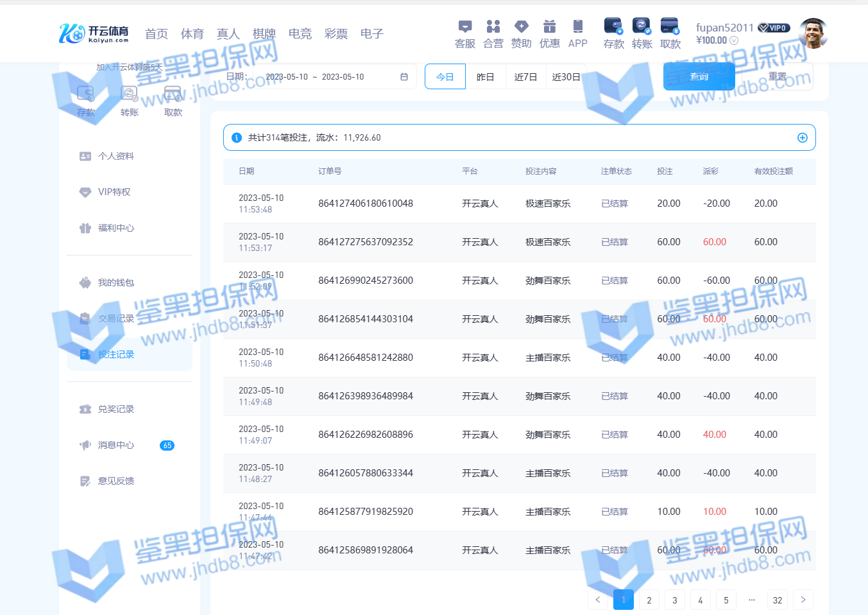Click the 重置 reset button

point(778,76)
